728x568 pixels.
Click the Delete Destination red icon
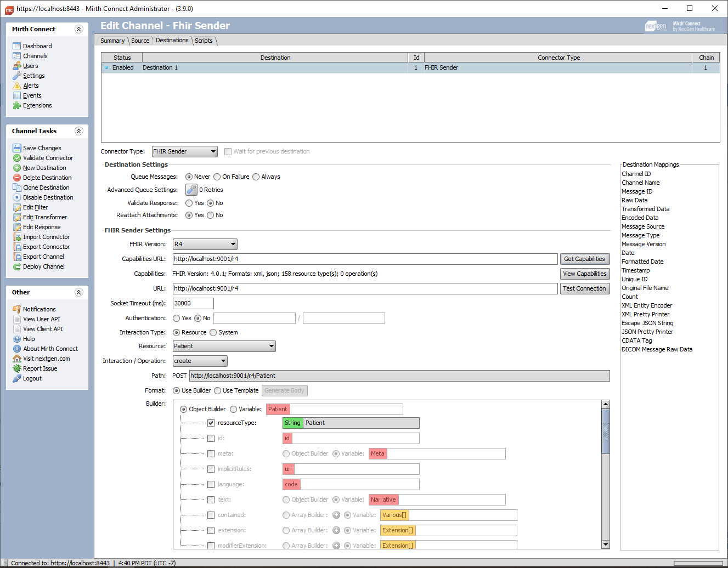click(x=17, y=178)
